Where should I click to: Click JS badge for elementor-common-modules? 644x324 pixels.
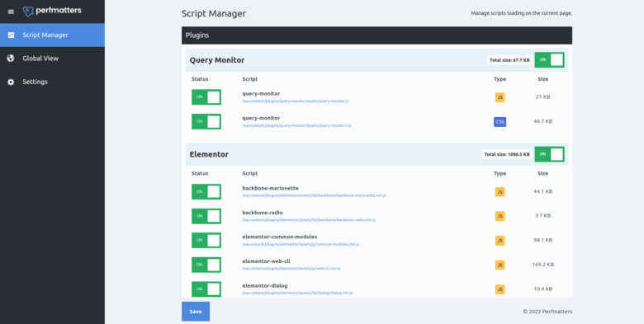point(500,241)
